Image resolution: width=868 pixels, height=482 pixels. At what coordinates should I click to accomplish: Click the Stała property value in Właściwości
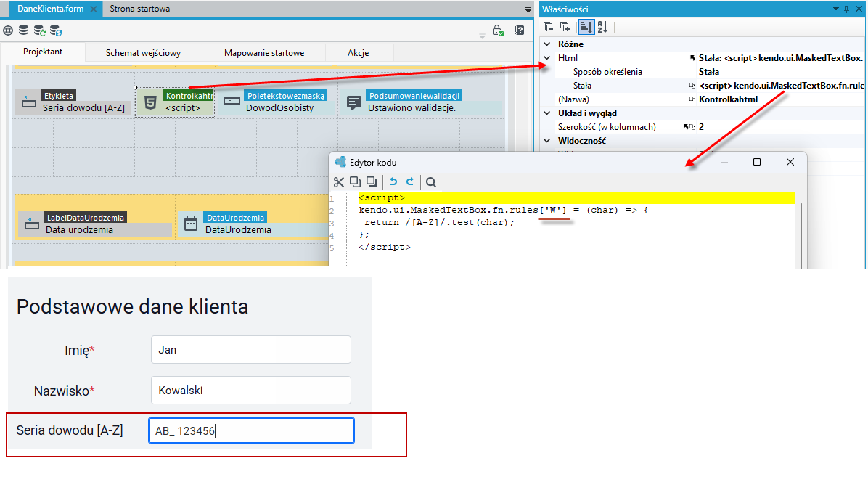point(781,85)
